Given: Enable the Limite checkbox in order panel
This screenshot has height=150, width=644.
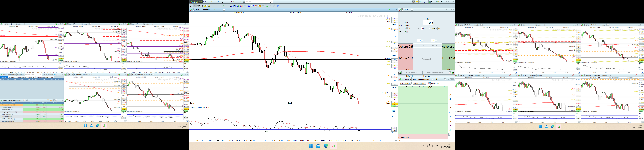Looking at the screenshot, I should (x=430, y=28).
